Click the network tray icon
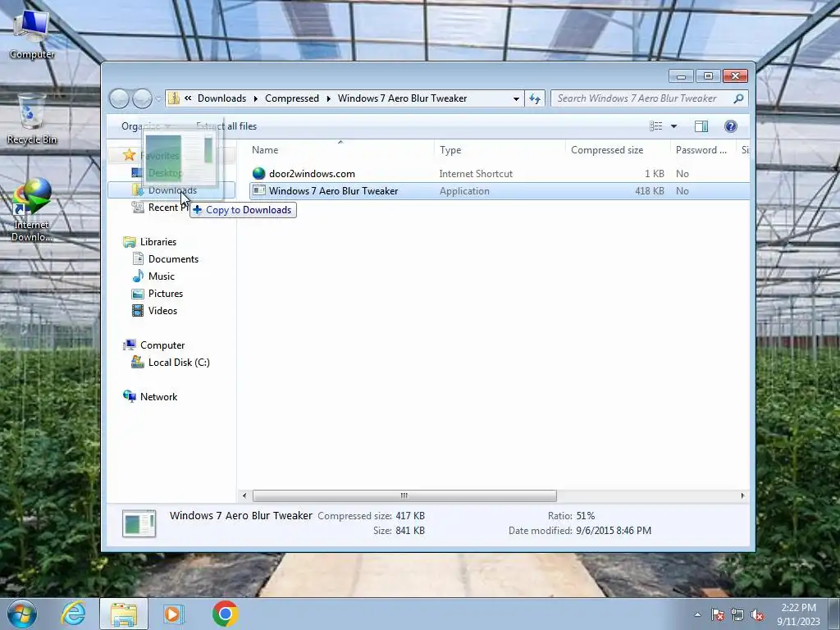The height and width of the screenshot is (630, 840). [x=737, y=615]
